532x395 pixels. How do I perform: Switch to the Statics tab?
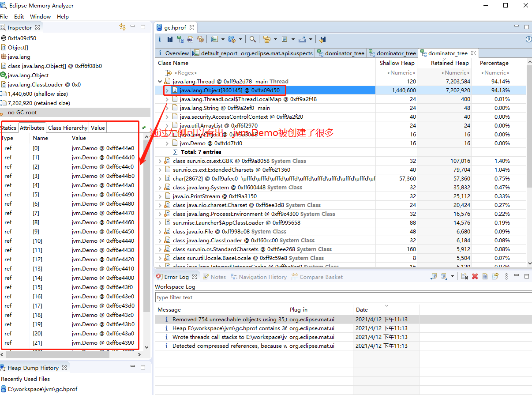(8, 128)
